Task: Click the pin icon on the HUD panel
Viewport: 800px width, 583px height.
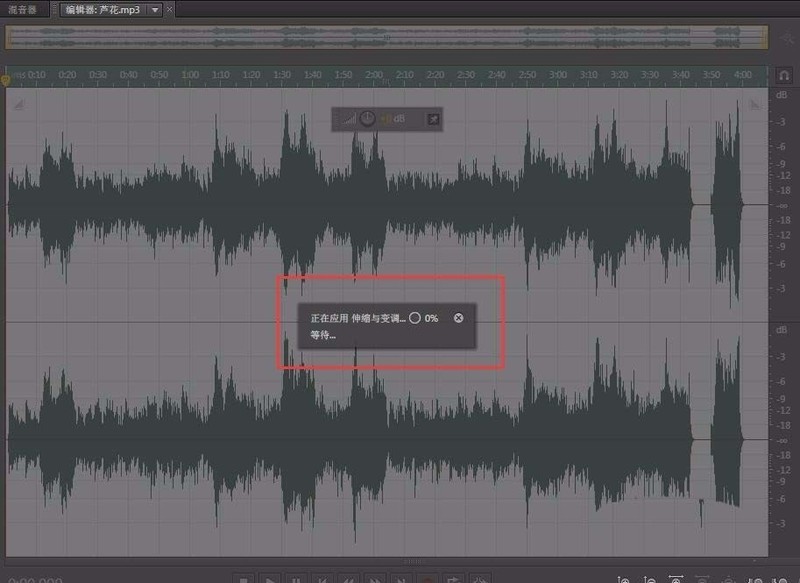Action: pos(434,118)
